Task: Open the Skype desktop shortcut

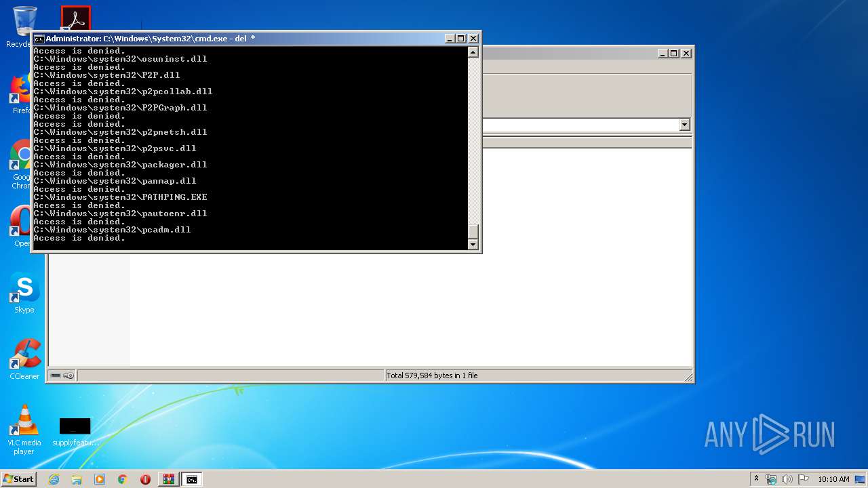Action: point(24,293)
